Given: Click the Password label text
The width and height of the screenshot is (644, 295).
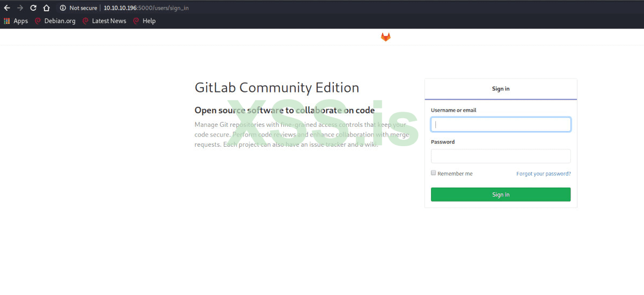Looking at the screenshot, I should coord(443,142).
